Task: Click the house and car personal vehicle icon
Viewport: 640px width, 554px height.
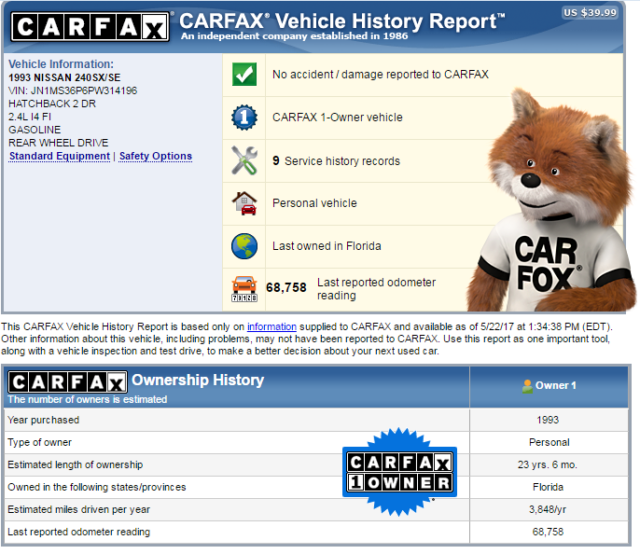Action: [244, 203]
